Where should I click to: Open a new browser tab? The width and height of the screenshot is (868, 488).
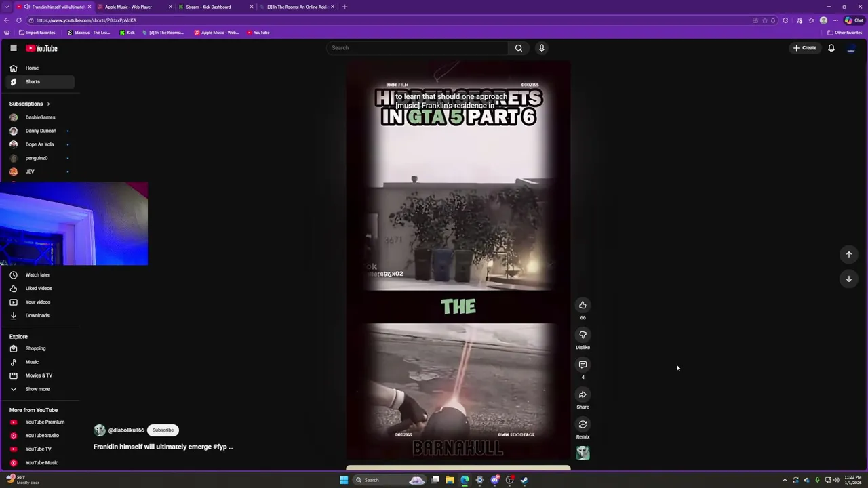click(344, 7)
